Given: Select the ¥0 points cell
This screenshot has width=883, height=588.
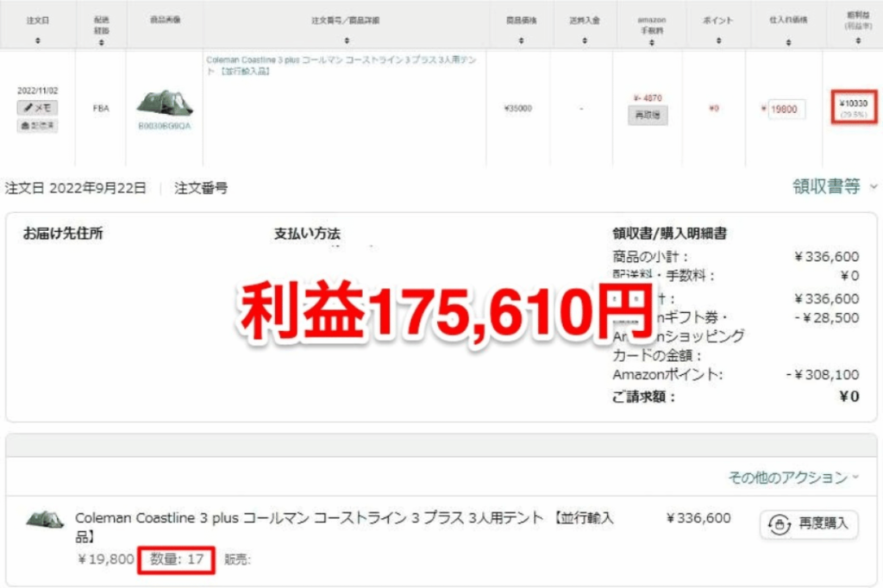Looking at the screenshot, I should (714, 108).
